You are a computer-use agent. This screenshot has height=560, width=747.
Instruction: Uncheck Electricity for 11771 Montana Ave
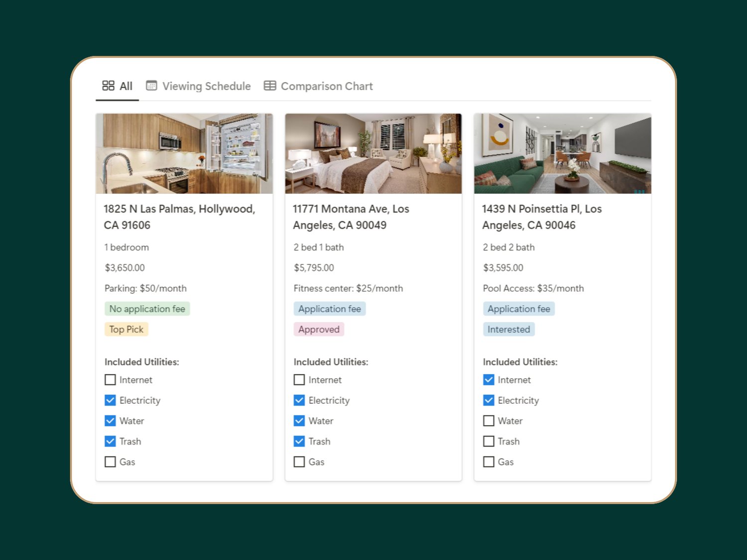tap(299, 400)
